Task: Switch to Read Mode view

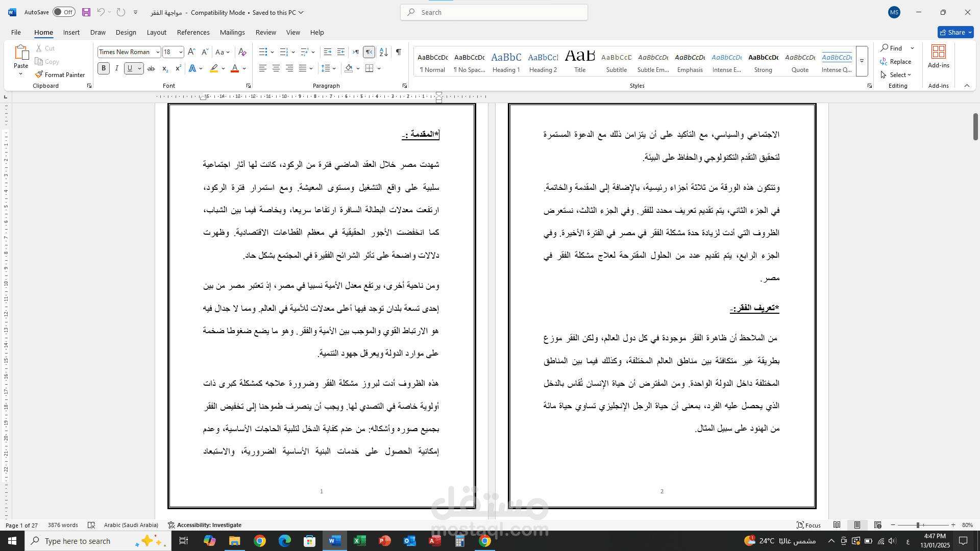Action: tap(837, 525)
